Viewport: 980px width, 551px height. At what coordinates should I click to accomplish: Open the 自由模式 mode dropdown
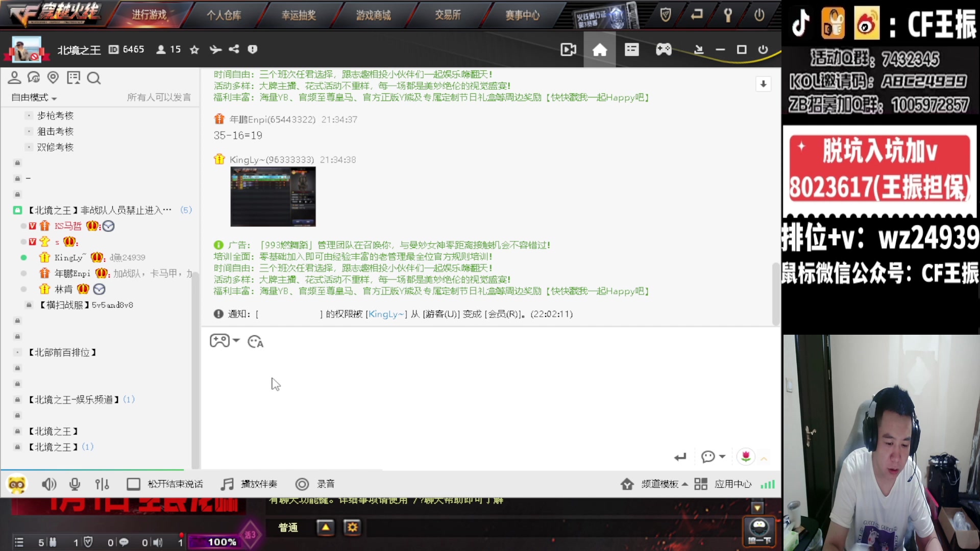(33, 98)
